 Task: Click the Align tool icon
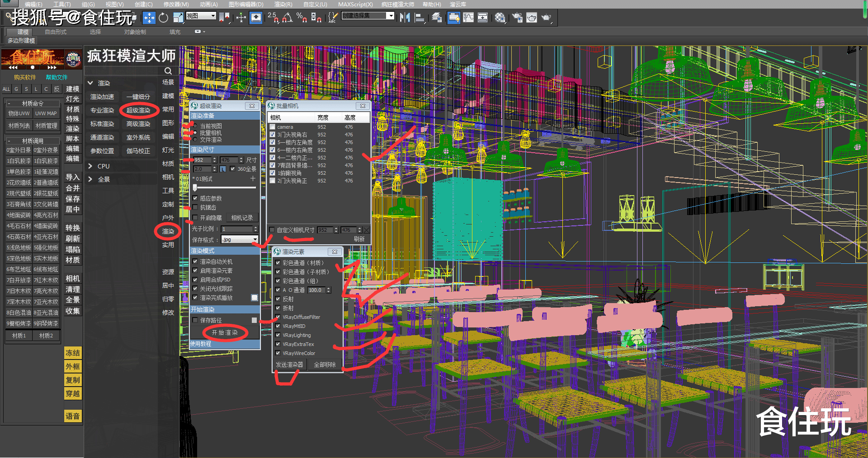[420, 18]
